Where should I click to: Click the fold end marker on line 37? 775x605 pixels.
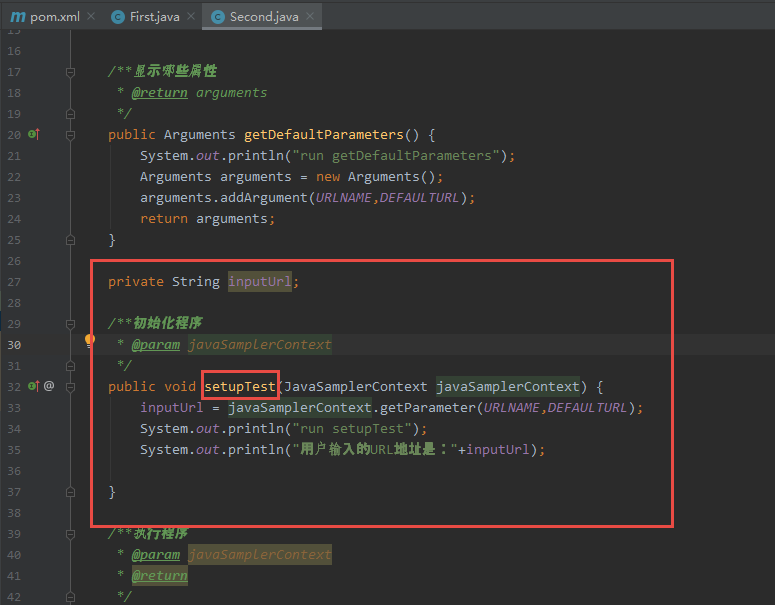pos(70,492)
